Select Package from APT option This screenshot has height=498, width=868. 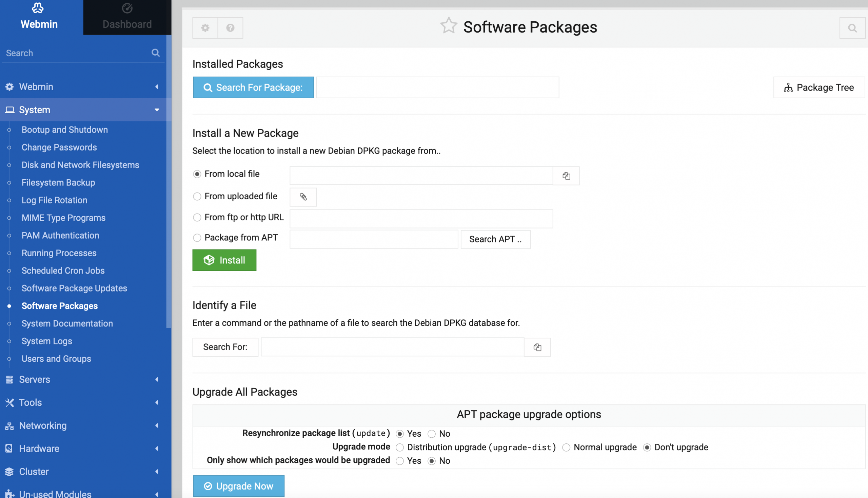coord(197,238)
